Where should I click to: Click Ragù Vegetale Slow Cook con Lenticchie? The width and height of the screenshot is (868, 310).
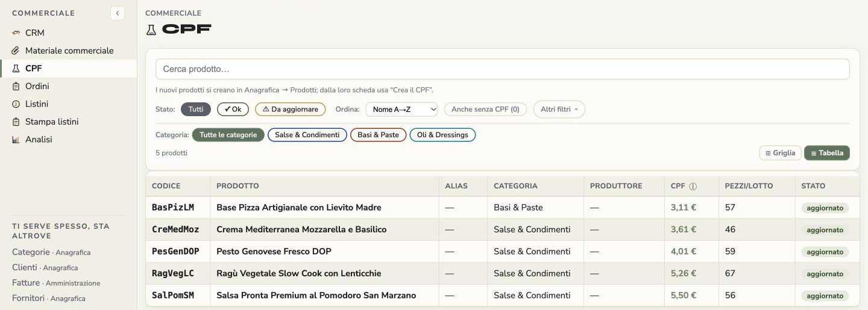299,273
